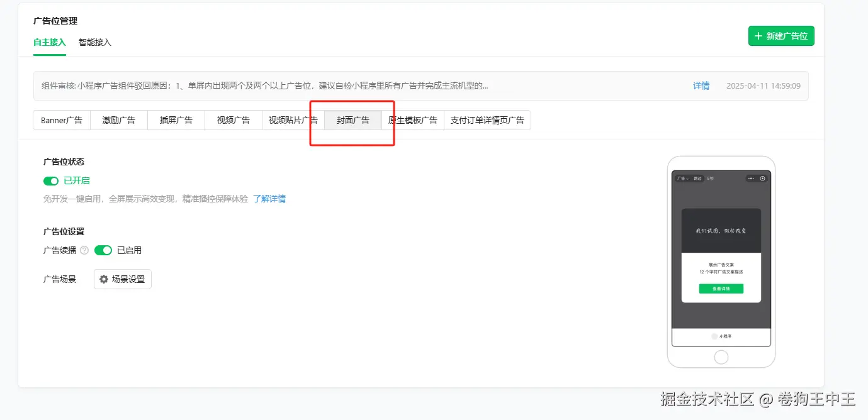Click the audit timestamp 2025-04-11 14:59:09
This screenshot has width=868, height=420.
pyautogui.click(x=764, y=86)
